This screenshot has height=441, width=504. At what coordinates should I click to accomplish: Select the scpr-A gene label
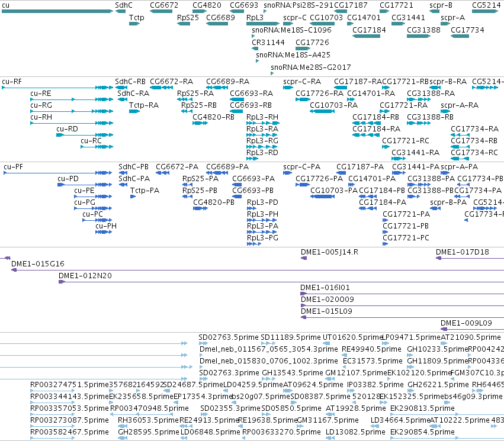452,18
